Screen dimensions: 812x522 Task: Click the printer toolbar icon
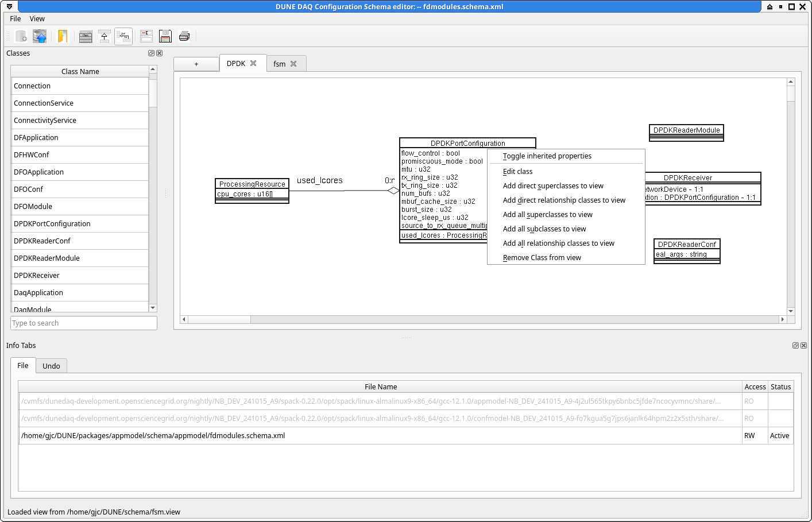pyautogui.click(x=184, y=37)
